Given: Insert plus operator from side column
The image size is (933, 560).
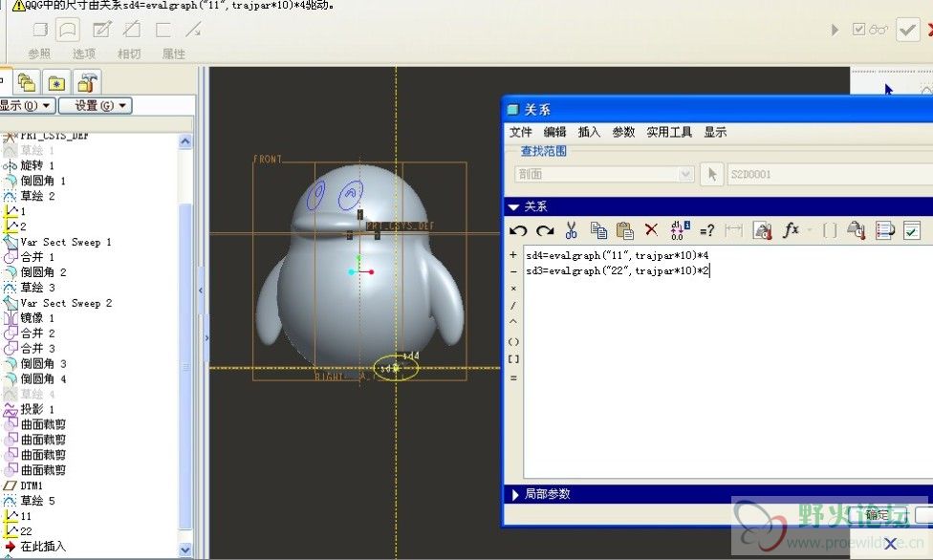Looking at the screenshot, I should pyautogui.click(x=513, y=255).
